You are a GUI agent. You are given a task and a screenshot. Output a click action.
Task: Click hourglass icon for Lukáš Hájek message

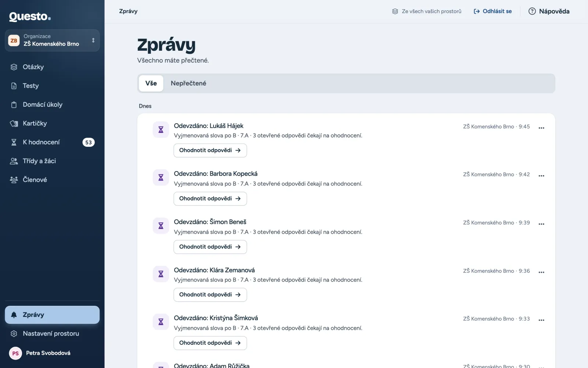pos(161,130)
